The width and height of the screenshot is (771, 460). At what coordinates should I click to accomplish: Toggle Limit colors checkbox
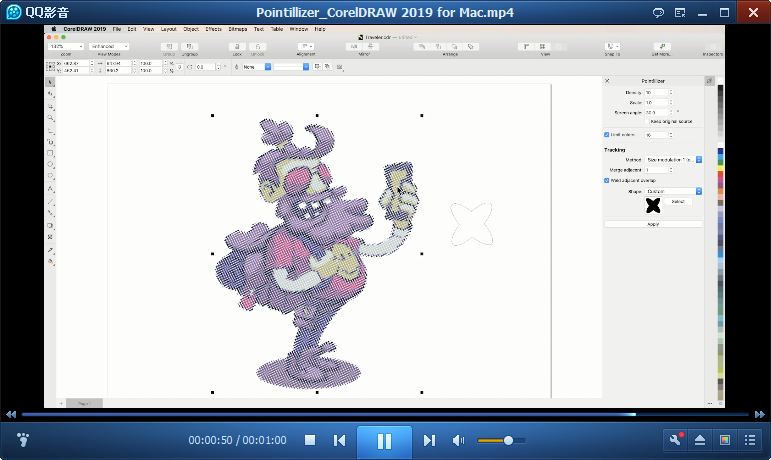tap(606, 135)
